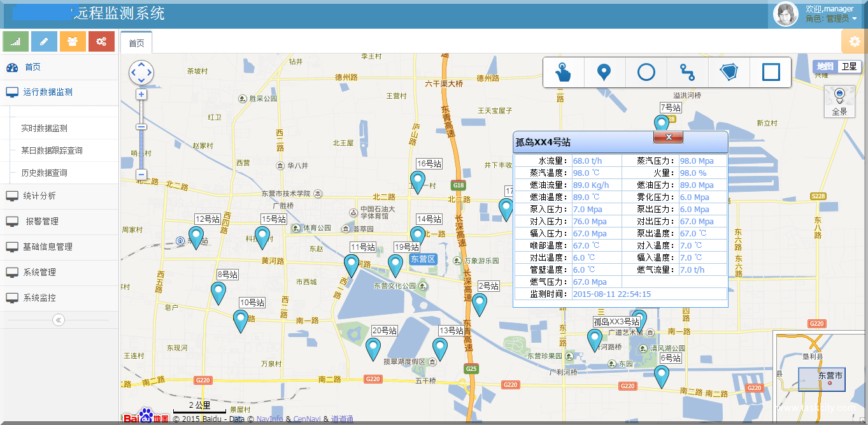Open the panorama (全景) view
The image size is (868, 425).
[x=839, y=101]
